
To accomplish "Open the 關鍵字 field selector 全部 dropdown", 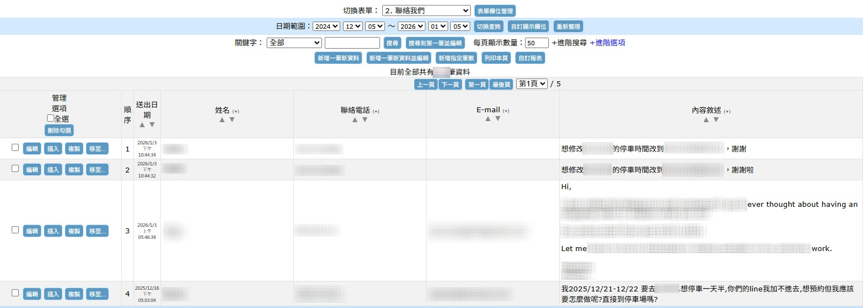I will point(294,43).
